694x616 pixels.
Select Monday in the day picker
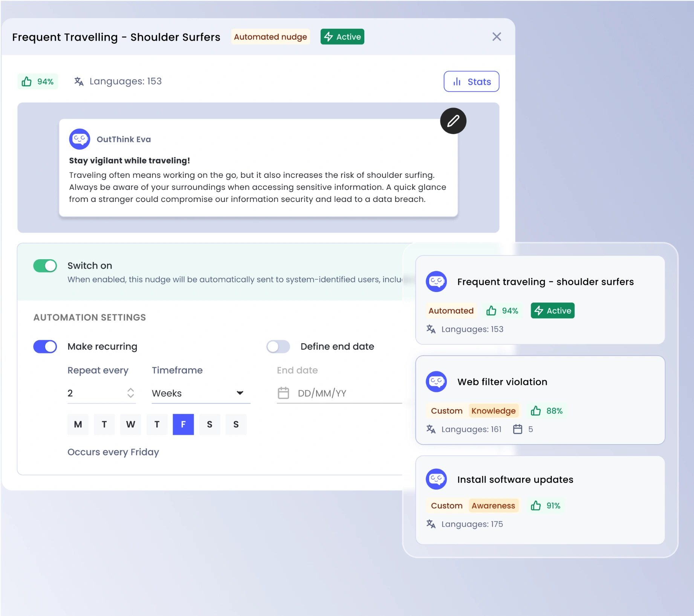(78, 424)
